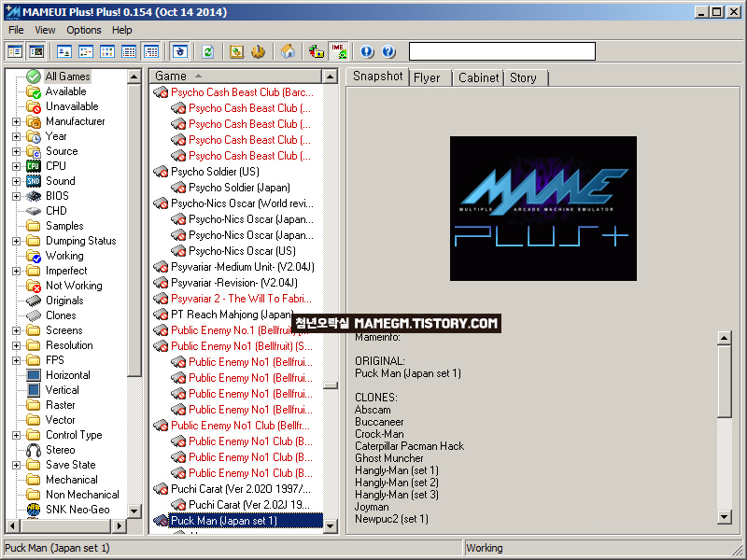Click folder tree scroll down arrow

(x=134, y=511)
